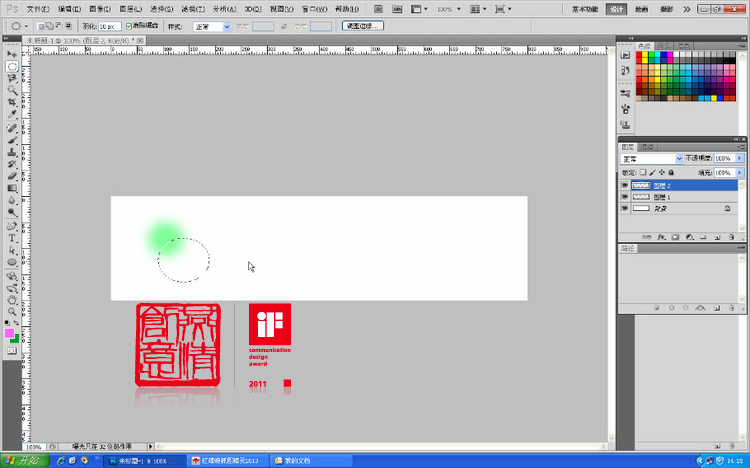Click the green background color swatch
Viewport: 750px width, 468px height.
[x=15, y=339]
